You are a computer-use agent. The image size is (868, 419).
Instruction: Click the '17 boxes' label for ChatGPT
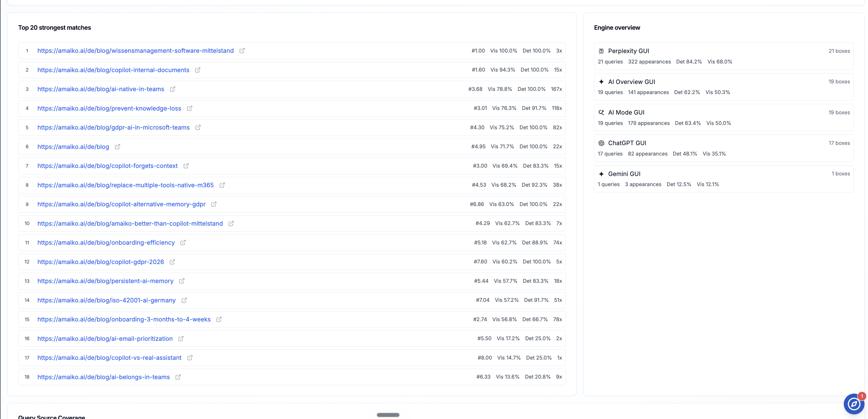[x=839, y=143]
